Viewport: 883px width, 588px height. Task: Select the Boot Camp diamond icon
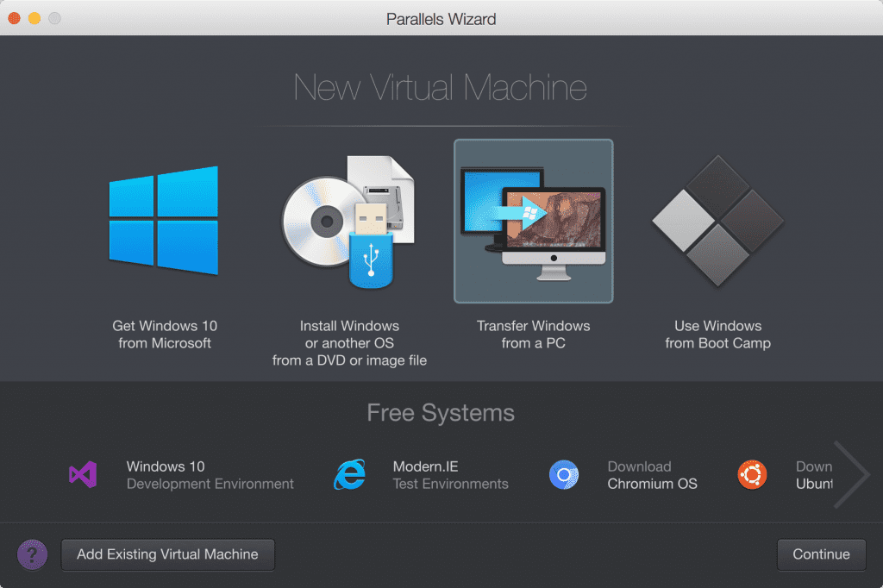pos(717,221)
